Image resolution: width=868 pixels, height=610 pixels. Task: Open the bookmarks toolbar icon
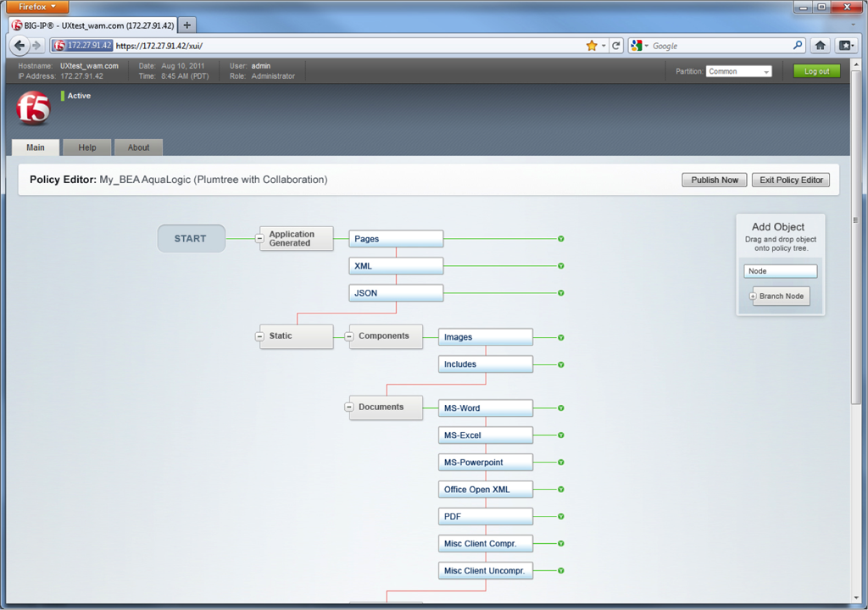(845, 46)
